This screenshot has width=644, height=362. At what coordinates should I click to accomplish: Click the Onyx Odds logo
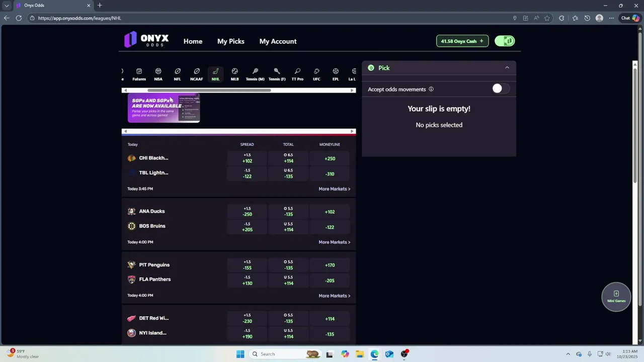[146, 40]
